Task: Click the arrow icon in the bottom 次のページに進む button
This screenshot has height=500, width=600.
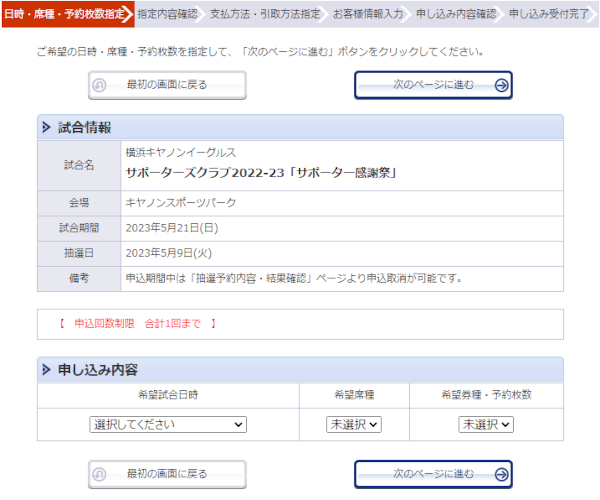Action: click(502, 474)
